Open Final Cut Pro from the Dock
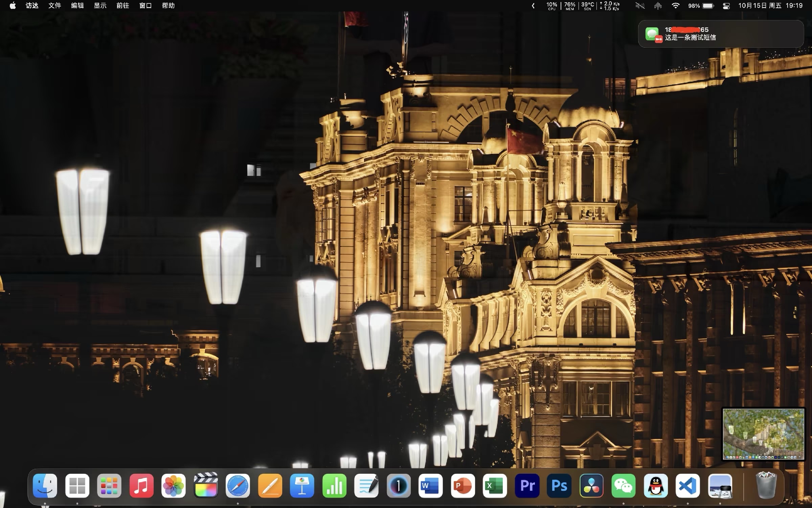The height and width of the screenshot is (508, 812). tap(205, 486)
